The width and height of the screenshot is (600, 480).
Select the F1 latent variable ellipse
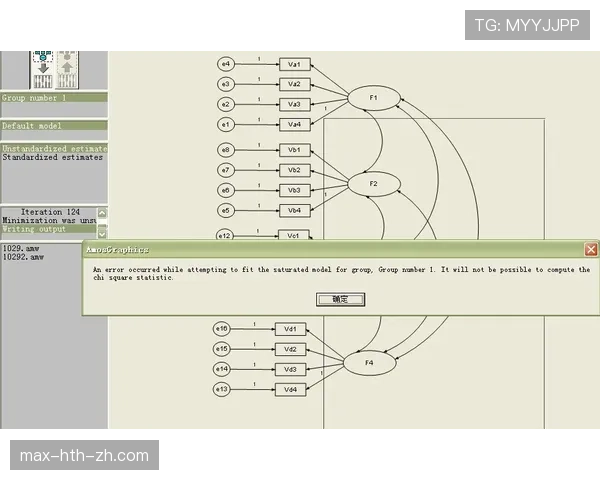[x=374, y=98]
